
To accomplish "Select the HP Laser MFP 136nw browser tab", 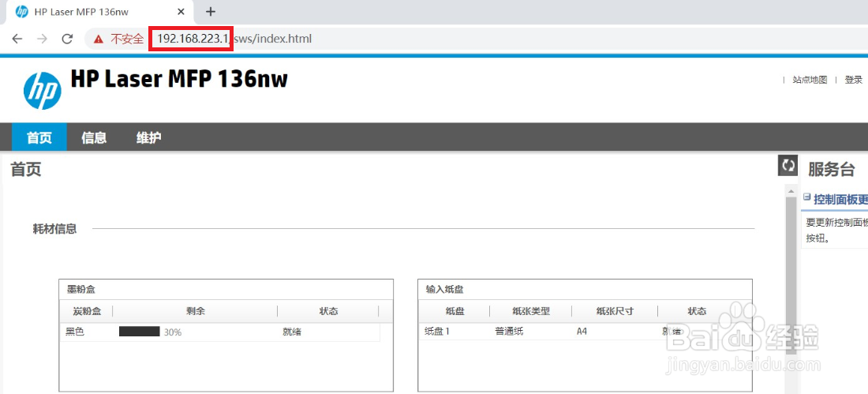I will (x=99, y=12).
